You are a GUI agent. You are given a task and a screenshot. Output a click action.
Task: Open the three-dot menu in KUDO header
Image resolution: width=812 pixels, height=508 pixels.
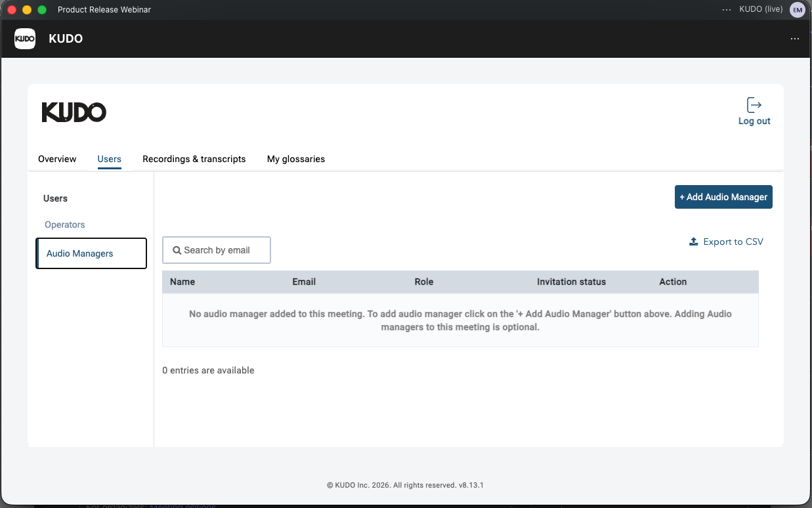tap(795, 39)
